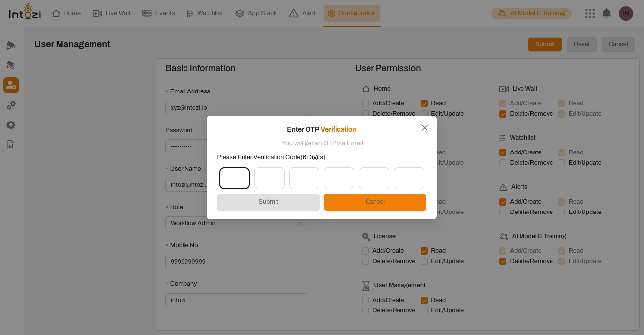This screenshot has height=335, width=644.
Task: Click the settings gear sidebar icon
Action: 11,125
